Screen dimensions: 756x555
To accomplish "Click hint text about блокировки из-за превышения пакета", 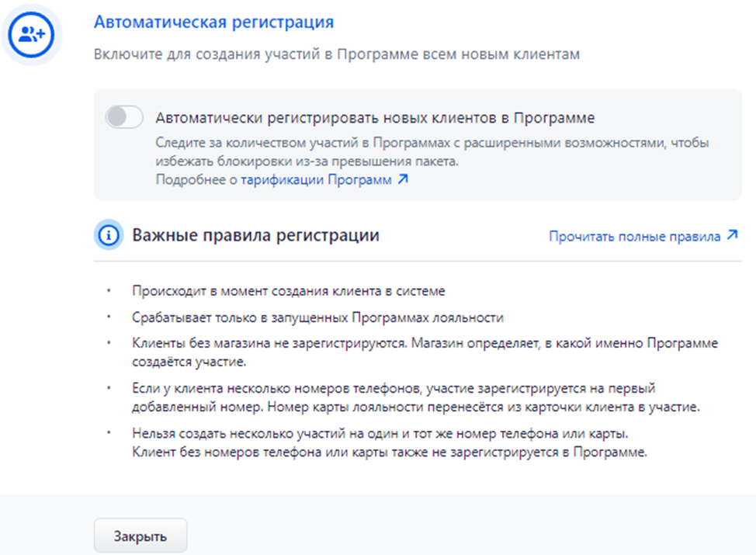I will click(432, 152).
